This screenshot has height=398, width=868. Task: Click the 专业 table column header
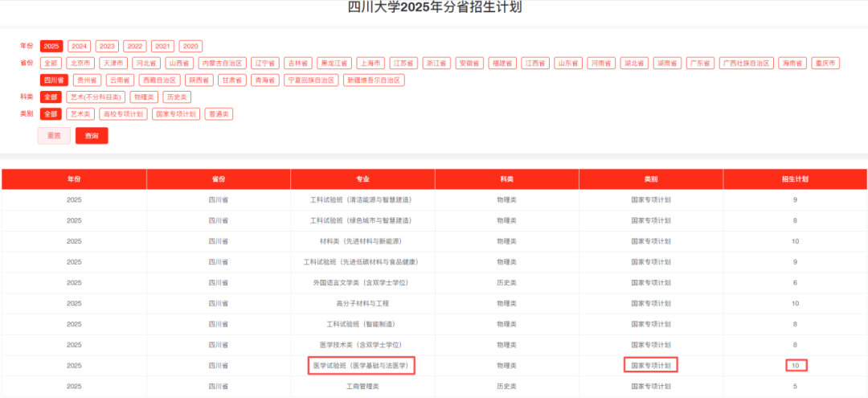pos(362,179)
